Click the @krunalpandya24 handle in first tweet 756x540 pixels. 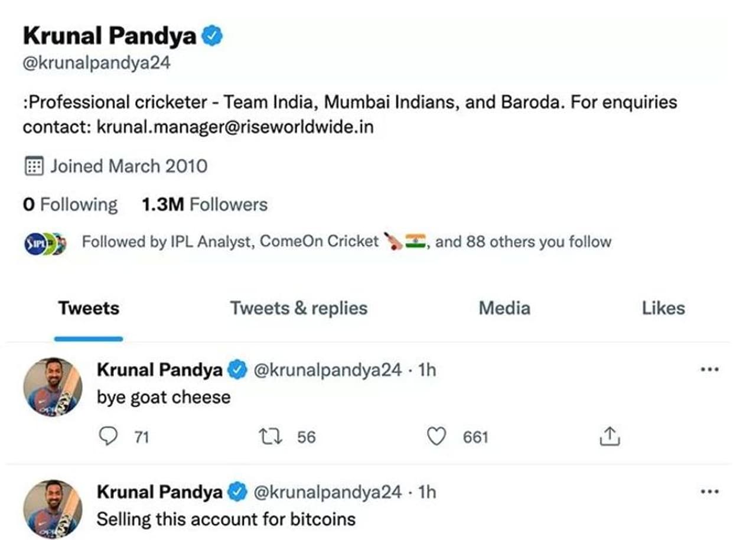tap(327, 370)
